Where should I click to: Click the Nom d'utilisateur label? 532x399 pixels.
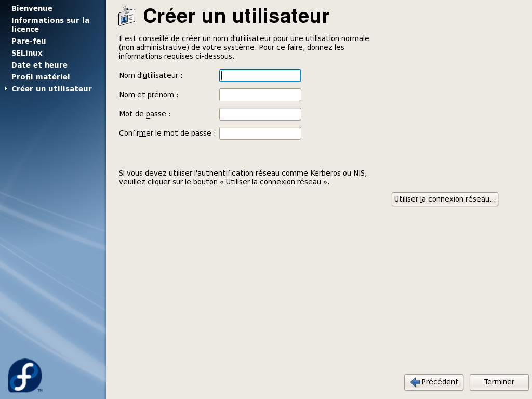151,75
